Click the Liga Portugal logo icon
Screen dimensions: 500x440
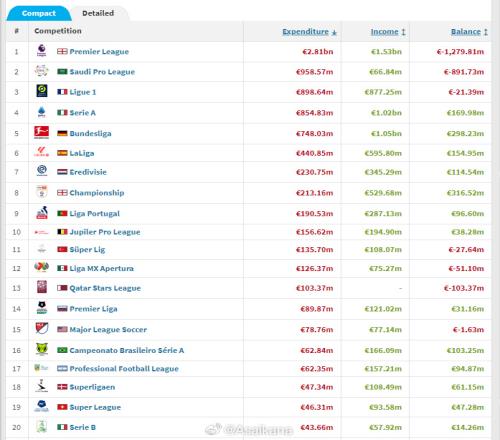click(42, 213)
